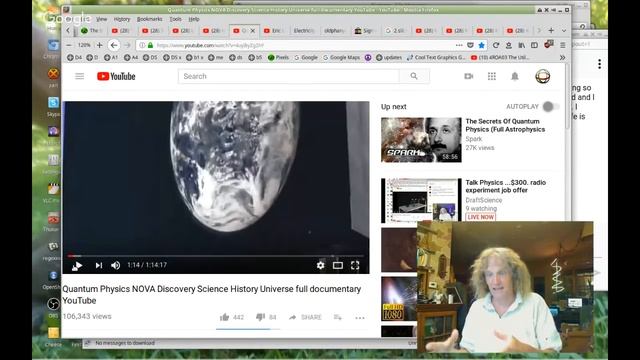
Task: Open the list all tabs dropdown
Action: pos(564,31)
